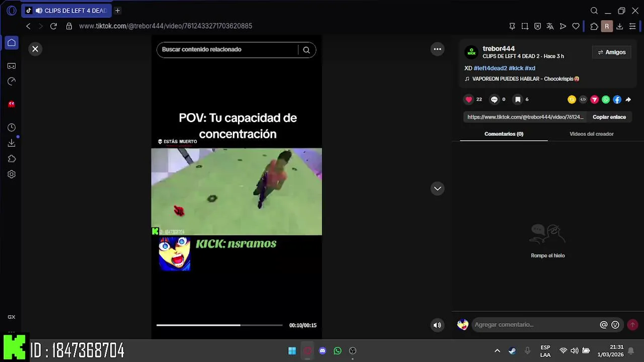The image size is (644, 362).
Task: Open the three-dots video options menu
Action: click(x=438, y=49)
